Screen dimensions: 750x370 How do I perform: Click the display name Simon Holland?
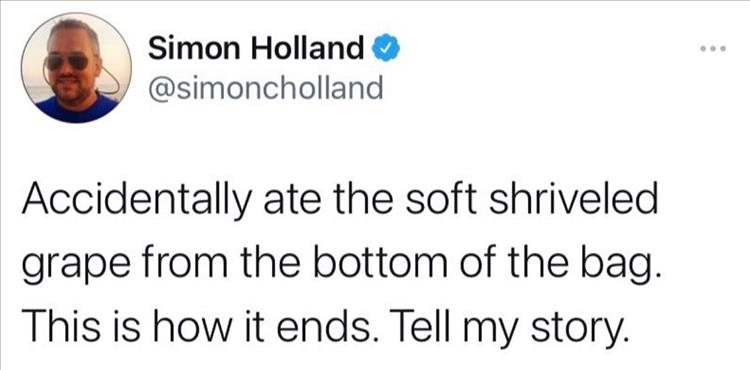click(256, 49)
